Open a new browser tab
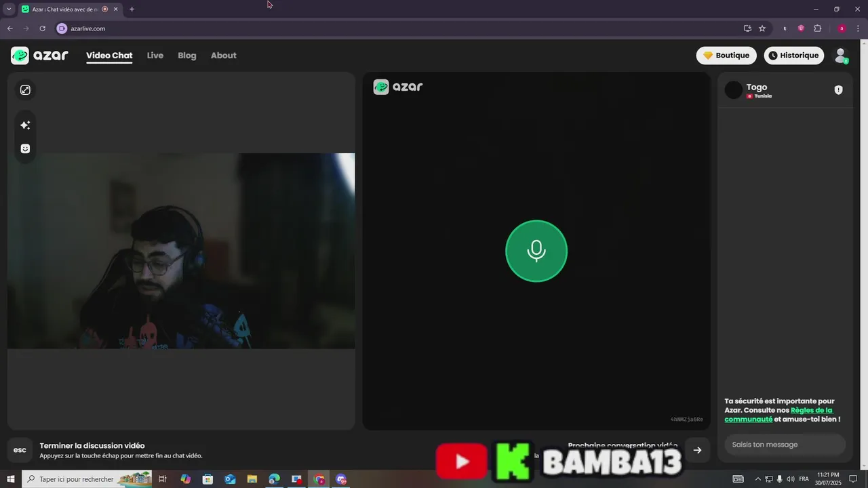 [132, 9]
